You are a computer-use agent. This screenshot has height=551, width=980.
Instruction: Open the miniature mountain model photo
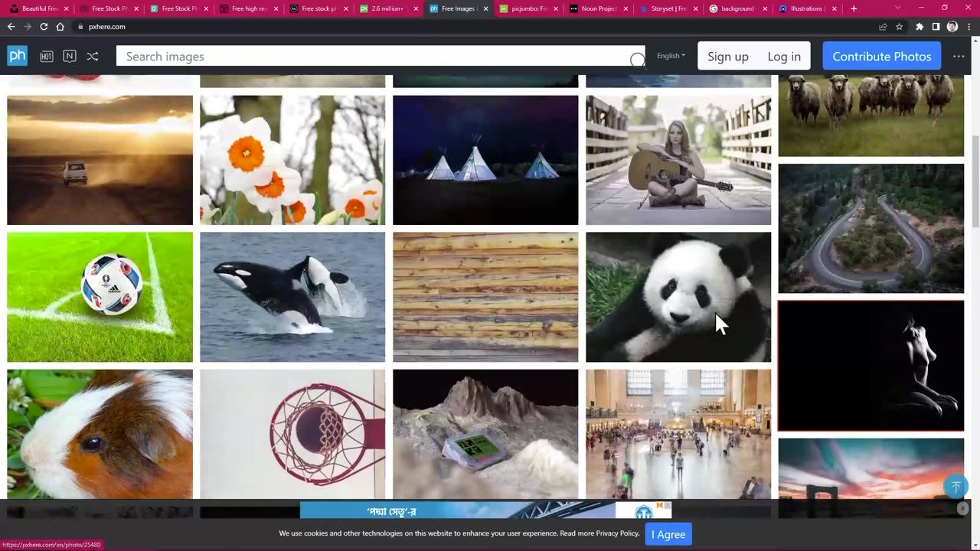(x=485, y=434)
